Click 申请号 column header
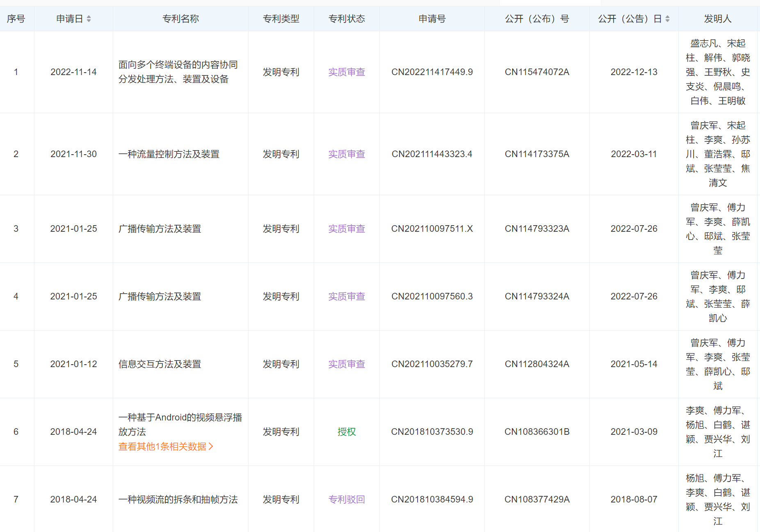760x532 pixels. click(x=432, y=19)
